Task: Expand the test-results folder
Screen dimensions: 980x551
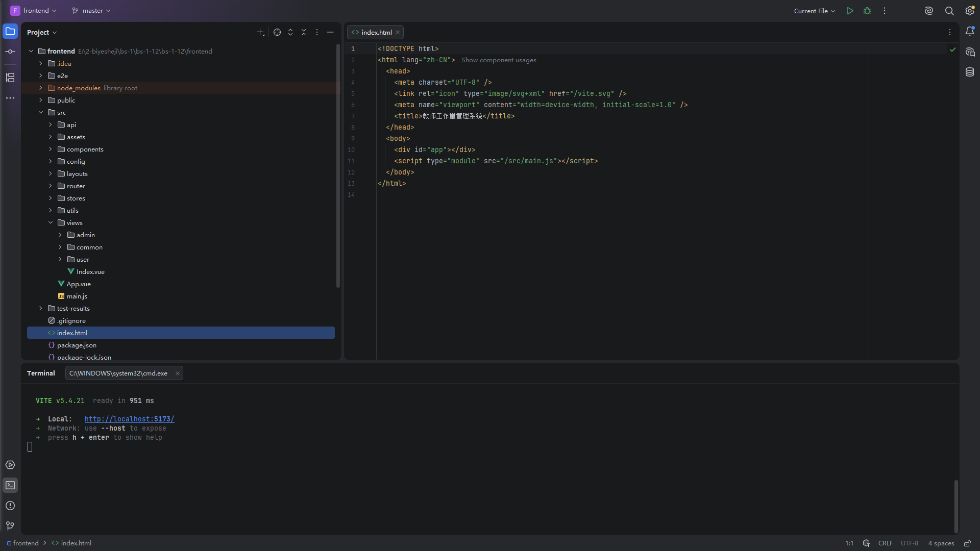Action: point(41,308)
